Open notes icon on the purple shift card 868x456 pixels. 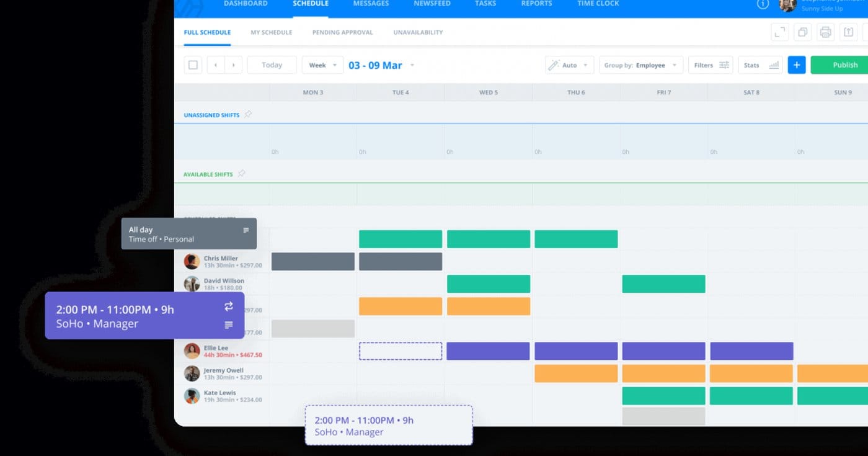pos(229,324)
